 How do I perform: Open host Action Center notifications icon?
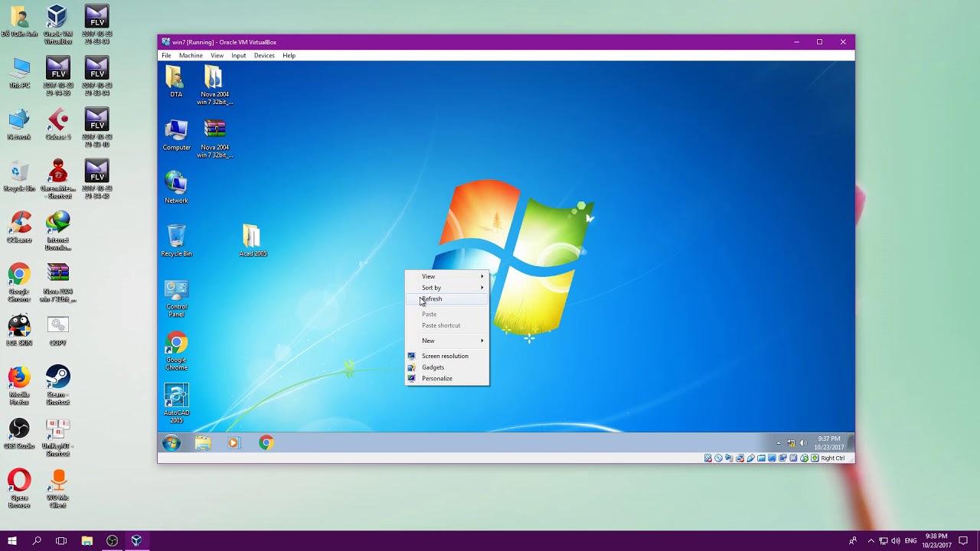(964, 540)
